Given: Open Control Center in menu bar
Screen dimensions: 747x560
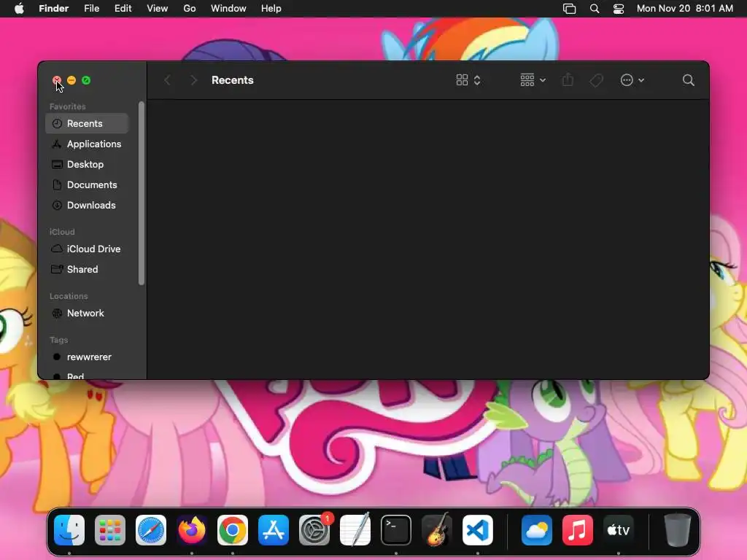Looking at the screenshot, I should click(x=619, y=9).
